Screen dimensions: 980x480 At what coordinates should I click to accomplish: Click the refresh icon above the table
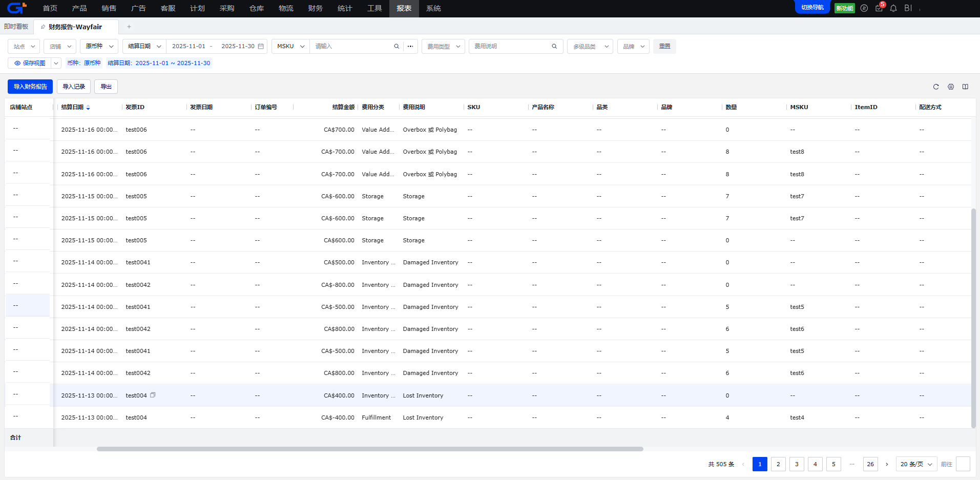point(936,87)
